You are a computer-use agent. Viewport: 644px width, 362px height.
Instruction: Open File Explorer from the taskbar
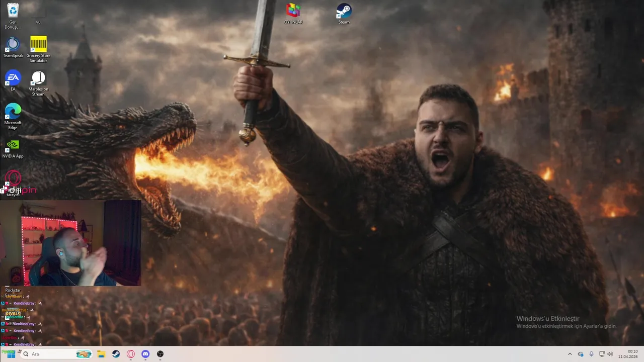click(101, 354)
